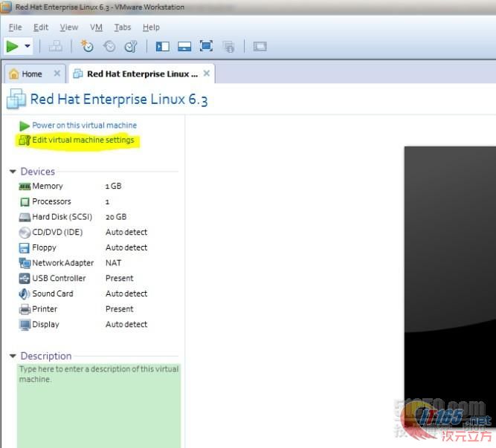Close the Home tab
The width and height of the screenshot is (496, 448).
pyautogui.click(x=57, y=74)
